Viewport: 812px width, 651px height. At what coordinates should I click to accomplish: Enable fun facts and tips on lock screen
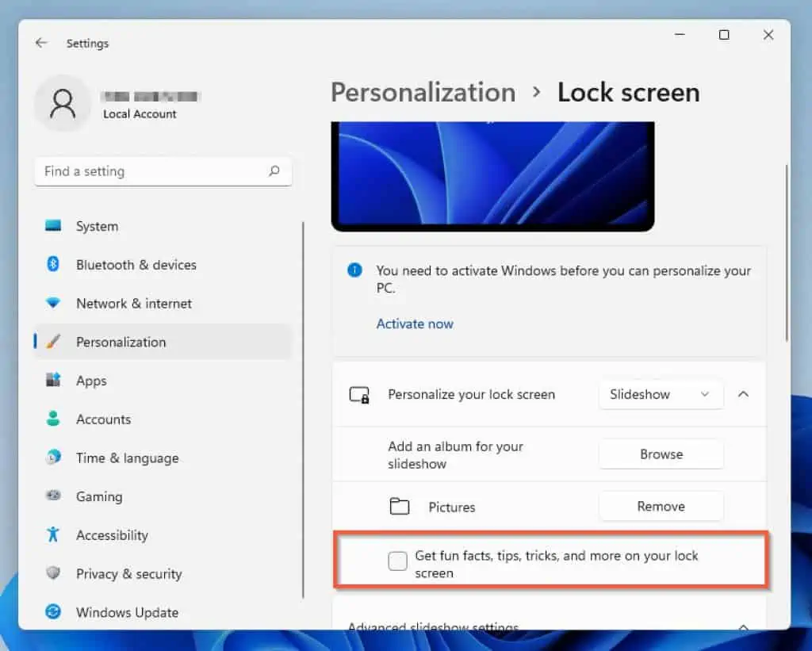point(396,560)
